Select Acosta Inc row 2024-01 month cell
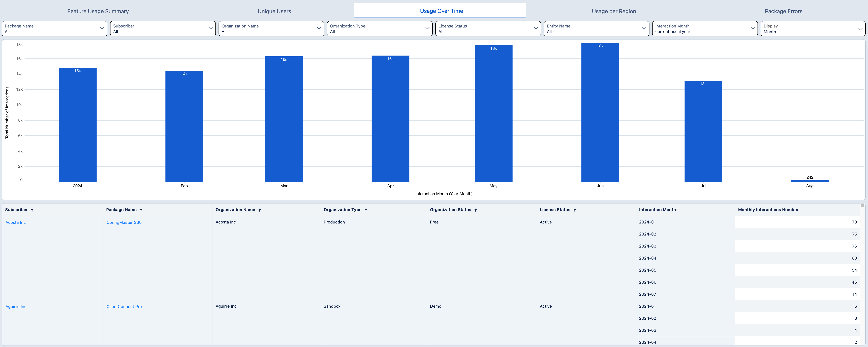The height and width of the screenshot is (347, 868). [x=685, y=222]
